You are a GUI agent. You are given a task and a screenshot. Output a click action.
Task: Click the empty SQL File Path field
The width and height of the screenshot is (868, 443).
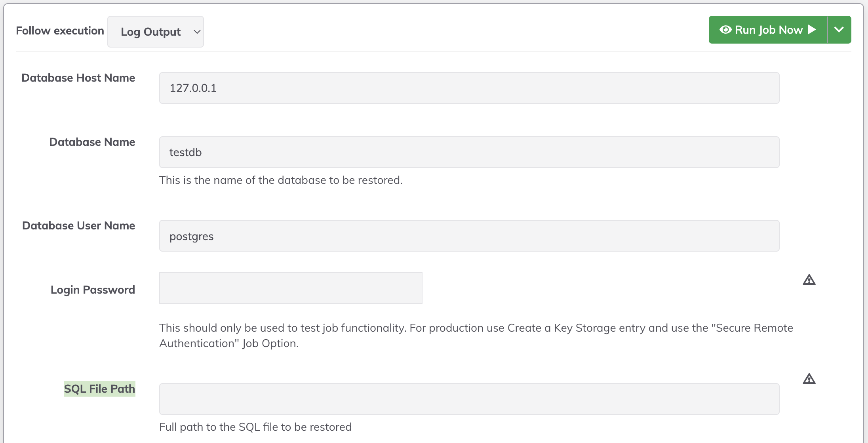point(469,399)
